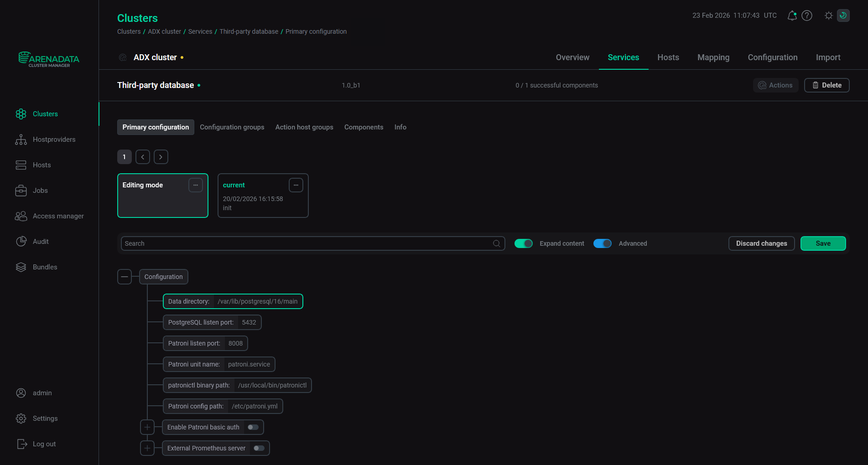The height and width of the screenshot is (465, 868).
Task: Toggle the Advanced switch
Action: click(603, 243)
